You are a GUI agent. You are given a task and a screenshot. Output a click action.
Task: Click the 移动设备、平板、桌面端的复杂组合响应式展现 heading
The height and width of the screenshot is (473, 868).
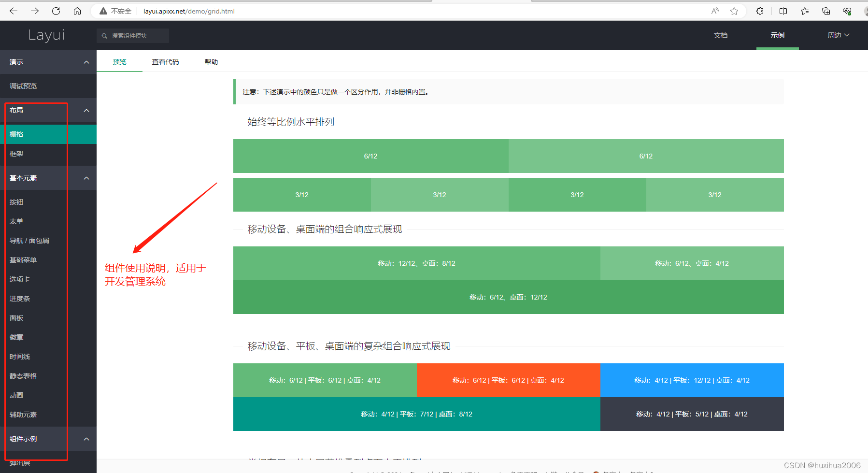click(349, 346)
